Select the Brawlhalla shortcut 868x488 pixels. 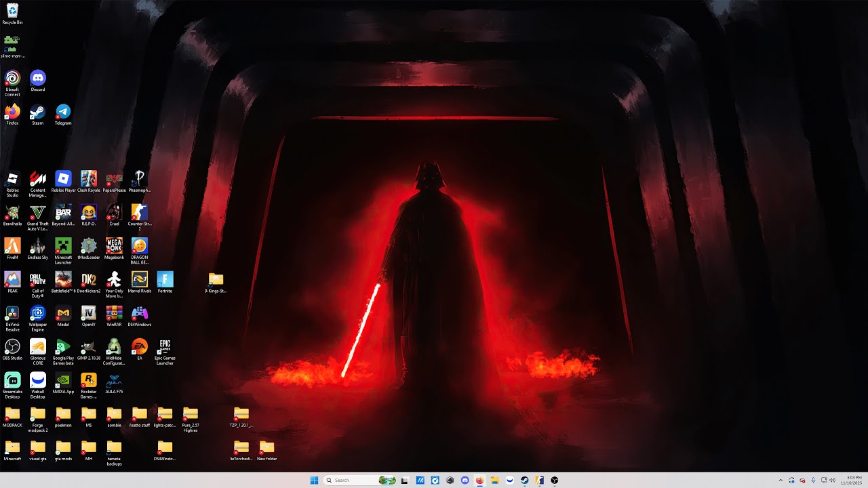tap(12, 216)
